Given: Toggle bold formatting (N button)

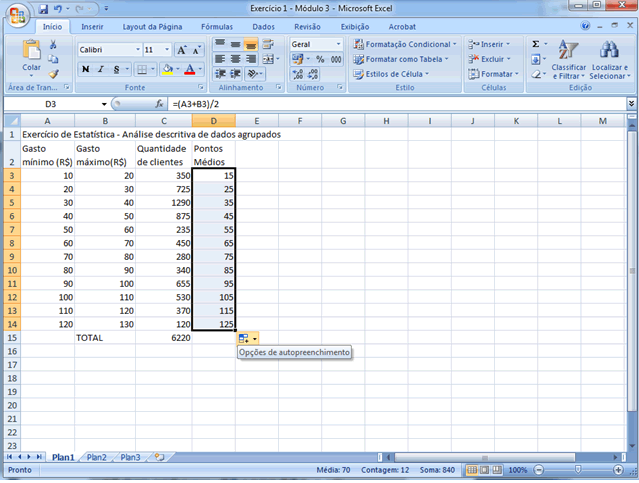Looking at the screenshot, I should pyautogui.click(x=85, y=69).
